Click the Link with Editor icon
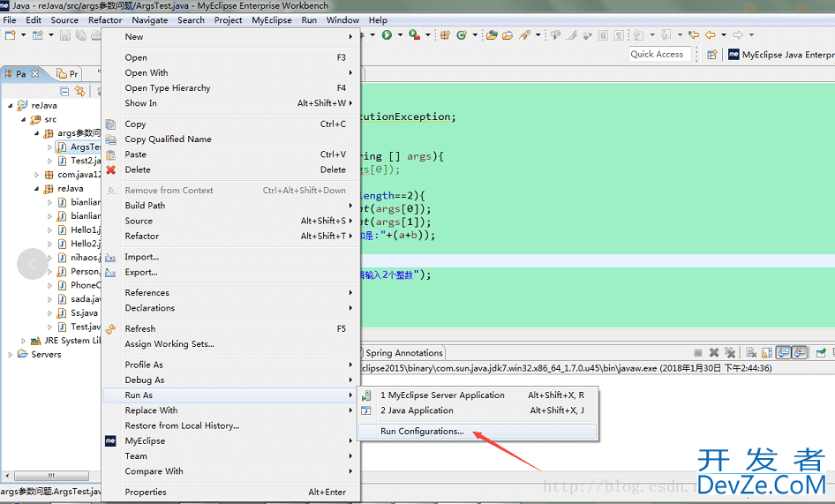This screenshot has width=835, height=504. [79, 91]
